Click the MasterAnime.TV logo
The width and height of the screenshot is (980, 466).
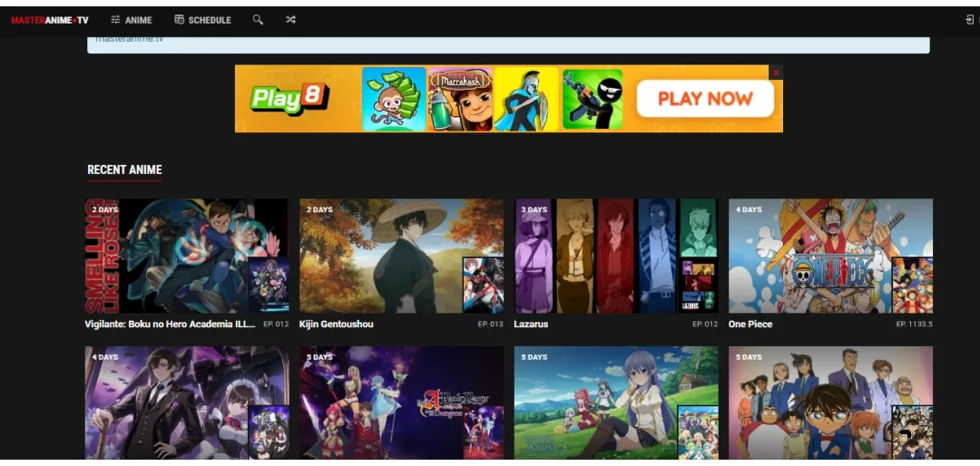[x=50, y=20]
